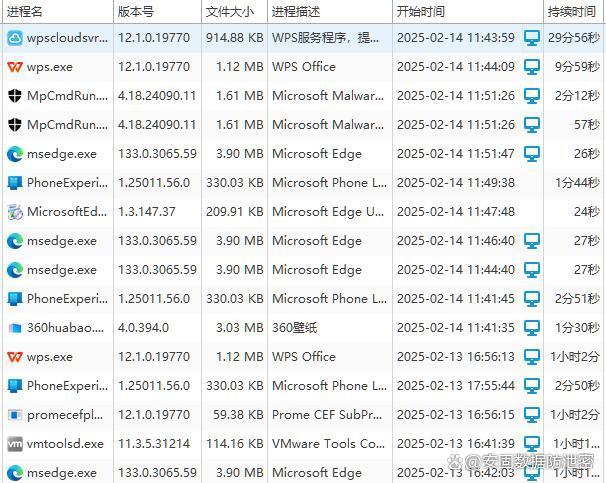Click the vmtoolsd.exe VMware icon

(15, 444)
